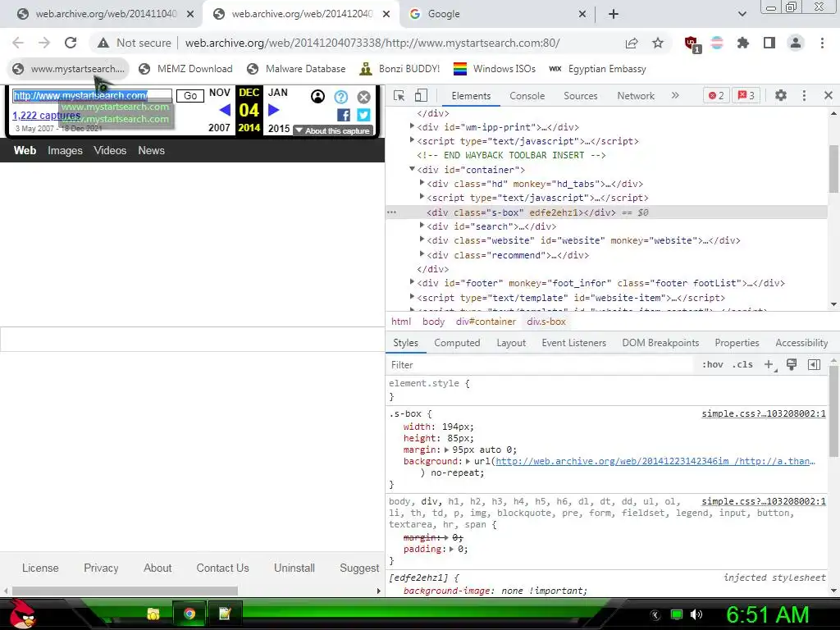Expand the div id="wm-ipp-print" node
Screen dimensions: 840x630
click(x=412, y=126)
